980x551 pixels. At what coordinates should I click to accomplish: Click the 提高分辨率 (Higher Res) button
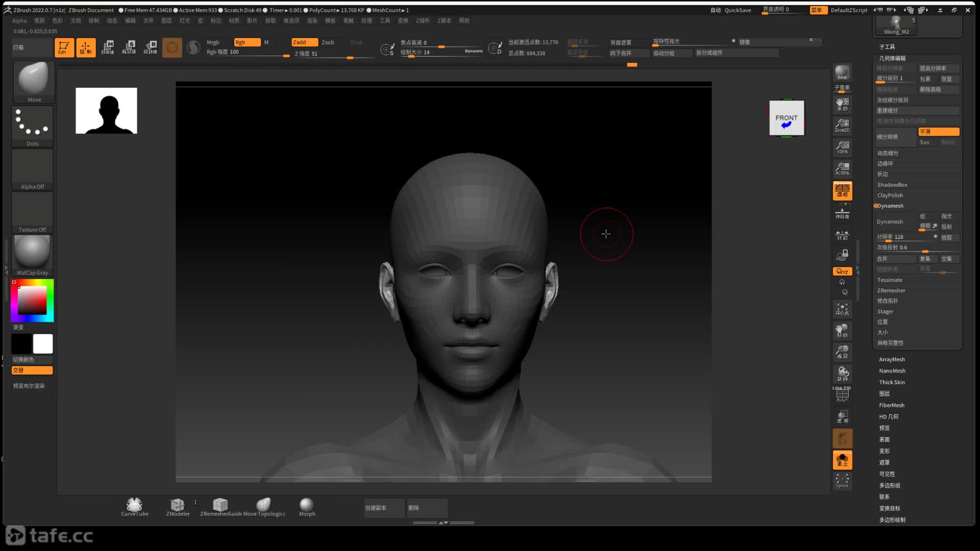pos(939,68)
